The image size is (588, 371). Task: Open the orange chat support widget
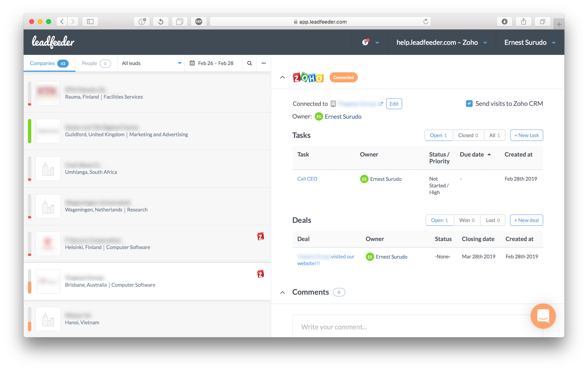coord(543,316)
